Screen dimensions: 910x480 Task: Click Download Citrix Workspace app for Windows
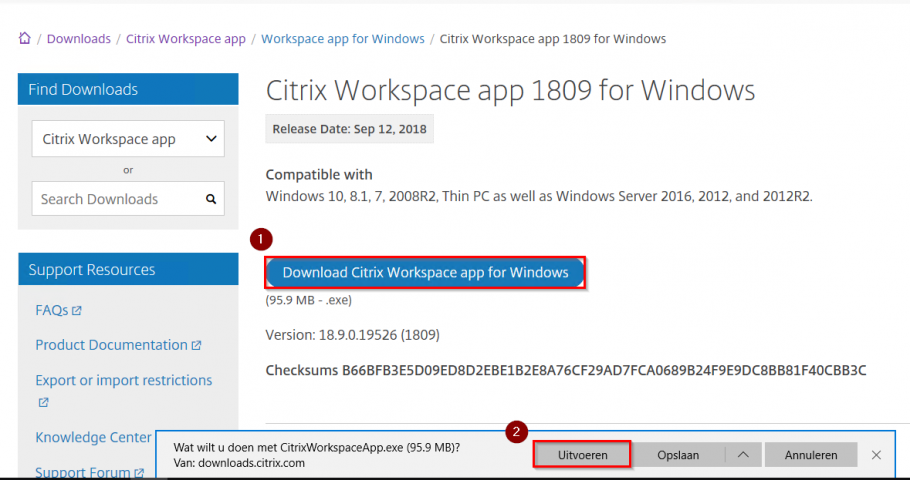click(x=425, y=272)
